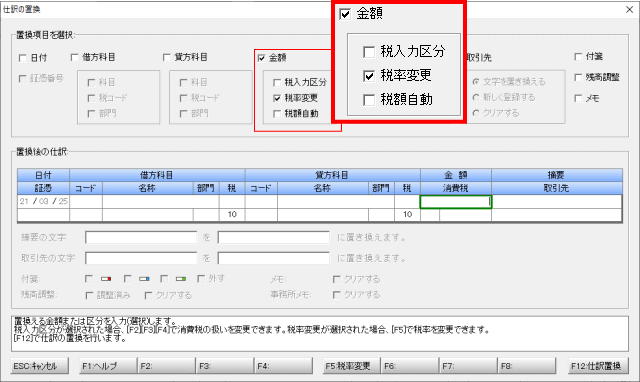The image size is (640, 382).
Task: Check the green sticky tag checkbox
Action: 164,279
